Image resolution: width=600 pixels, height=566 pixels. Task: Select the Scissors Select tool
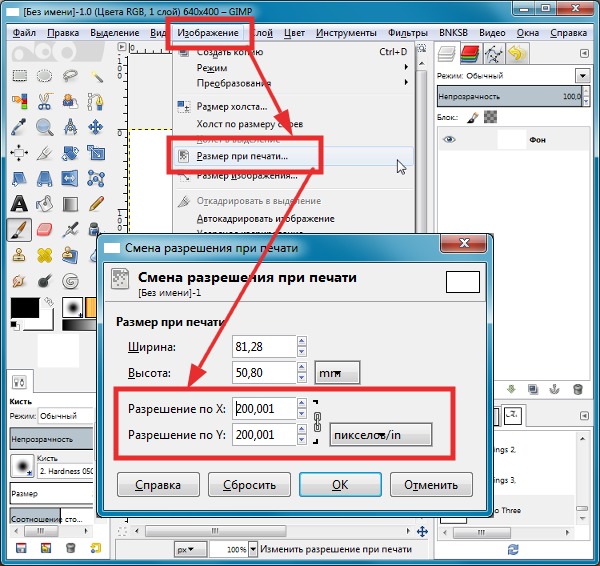tap(44, 101)
